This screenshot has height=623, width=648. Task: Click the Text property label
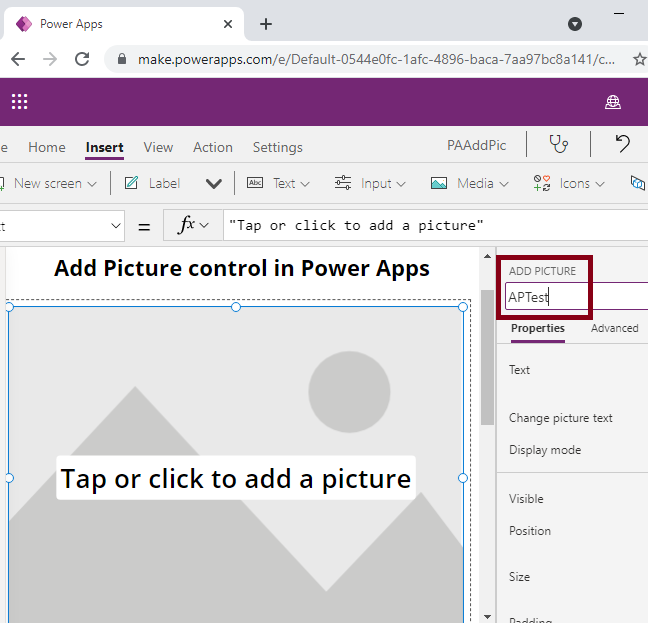(519, 370)
